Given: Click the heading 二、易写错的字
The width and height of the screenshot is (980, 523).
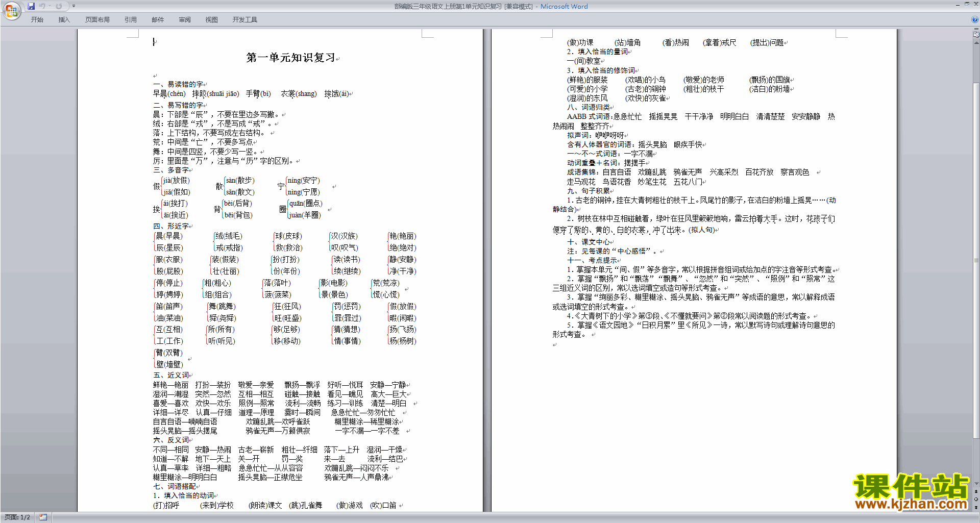Looking at the screenshot, I should [178, 105].
